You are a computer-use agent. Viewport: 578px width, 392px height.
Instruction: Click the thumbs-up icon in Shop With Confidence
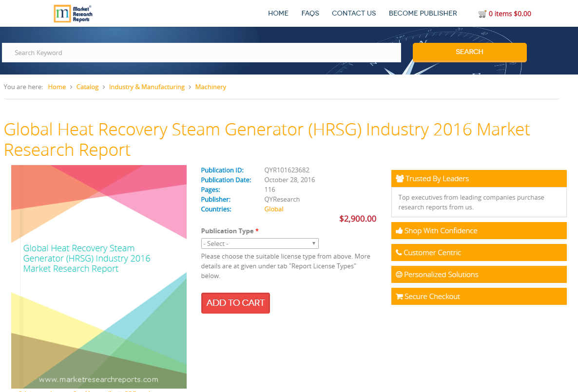(x=399, y=231)
